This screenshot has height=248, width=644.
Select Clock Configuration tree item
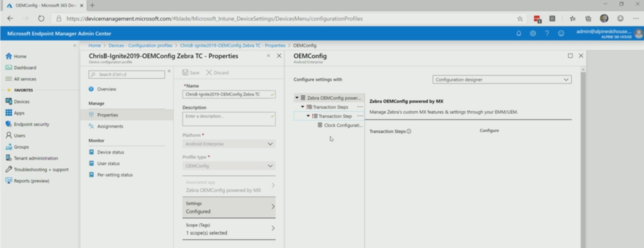[340, 125]
